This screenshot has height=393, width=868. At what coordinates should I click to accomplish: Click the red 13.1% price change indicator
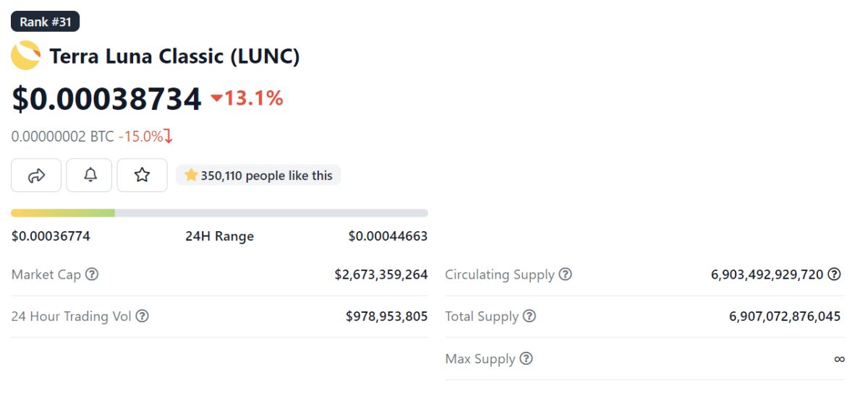point(247,98)
